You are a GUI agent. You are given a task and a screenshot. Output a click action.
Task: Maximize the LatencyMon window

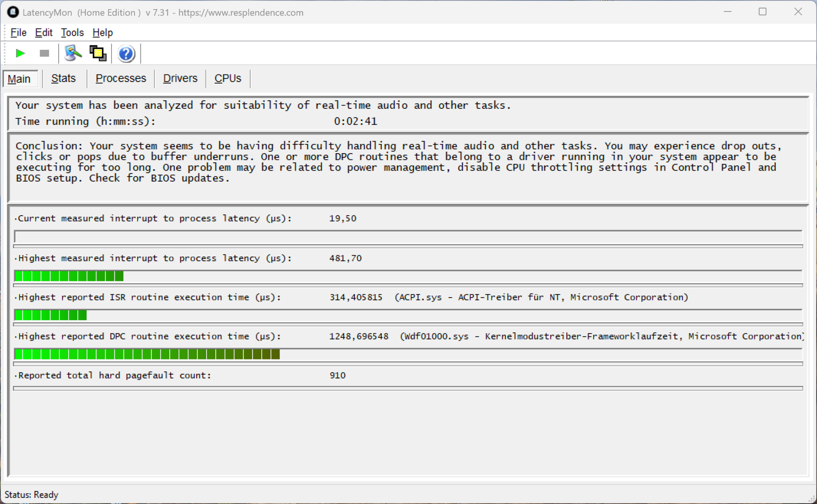pos(762,12)
